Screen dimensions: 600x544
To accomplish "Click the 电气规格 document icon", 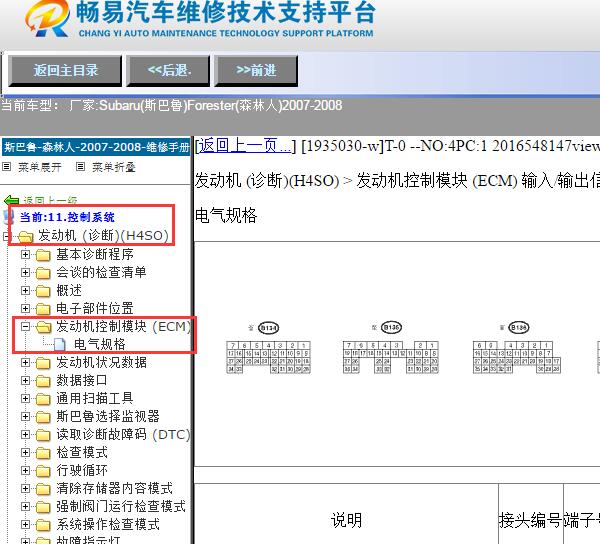I will [60, 344].
